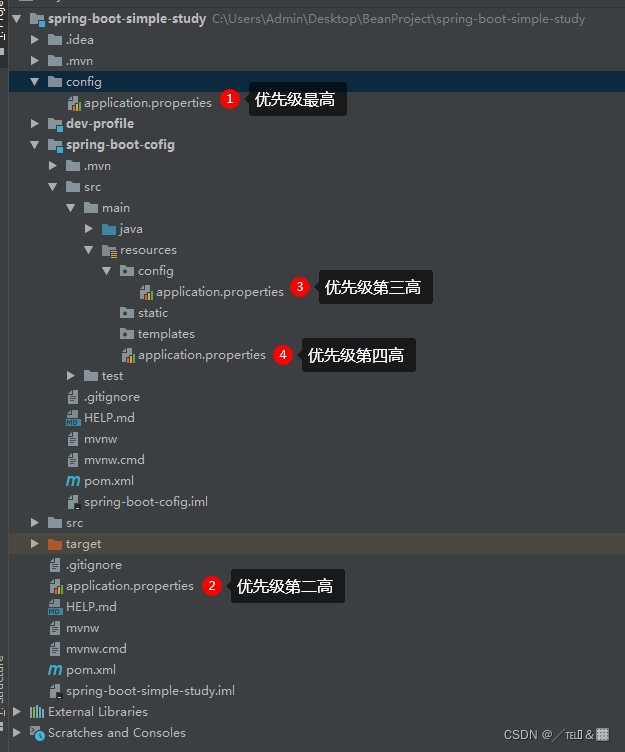Image resolution: width=625 pixels, height=752 pixels.
Task: Expand the dev-profile module arrow
Action: click(35, 124)
